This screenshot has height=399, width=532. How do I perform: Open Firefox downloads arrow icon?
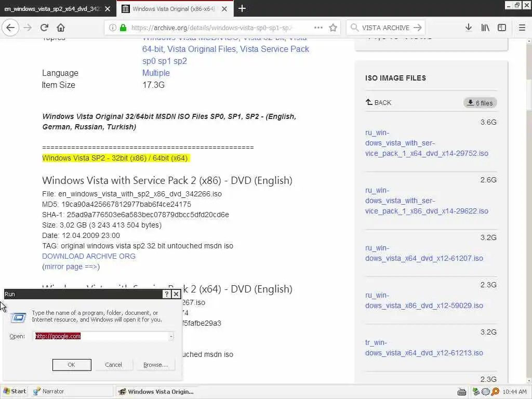[468, 28]
